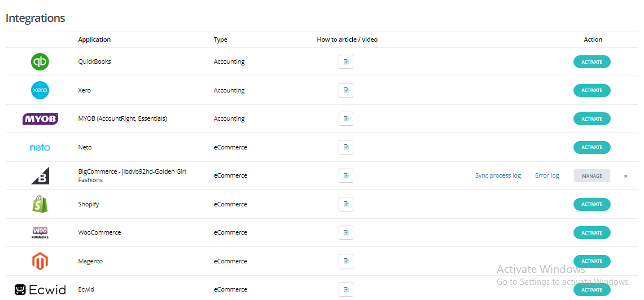The width and height of the screenshot is (644, 300).
Task: Activate the Magento integration
Action: (592, 261)
